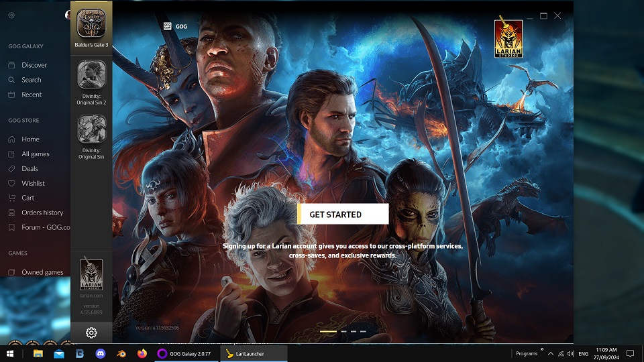
Task: Click the larian.com link in launcher sidebar
Action: point(91,296)
